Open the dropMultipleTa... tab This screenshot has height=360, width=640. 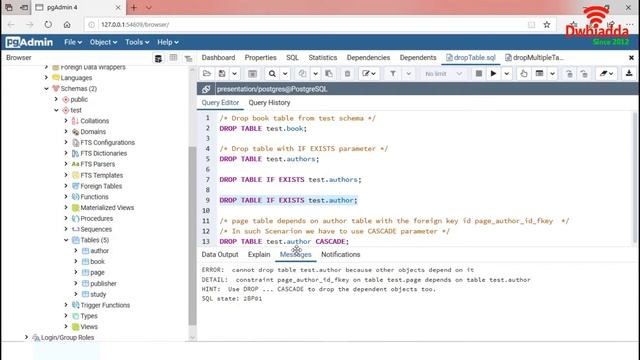point(534,58)
